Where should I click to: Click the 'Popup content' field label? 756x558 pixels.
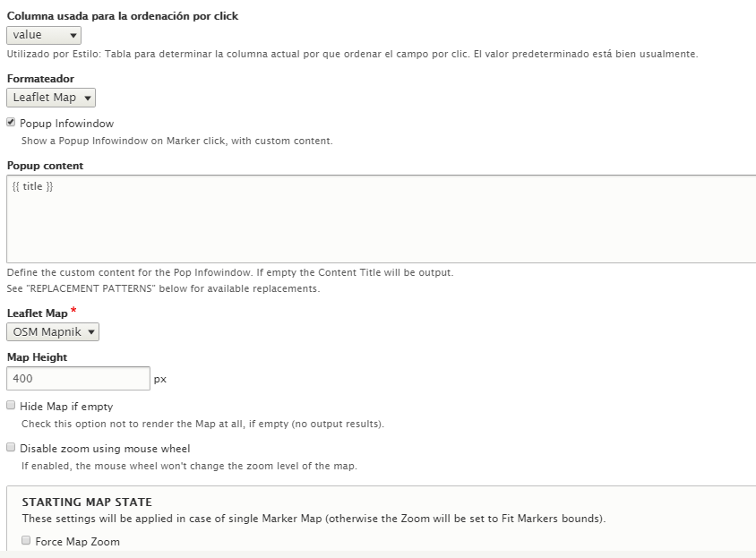46,166
